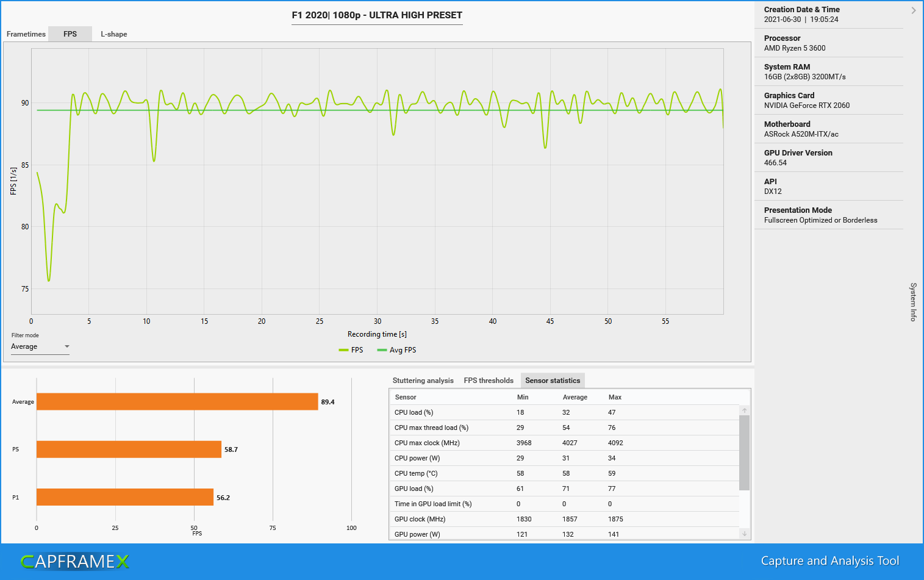
Task: Click the Recording time [s] axis label
Action: 377,334
